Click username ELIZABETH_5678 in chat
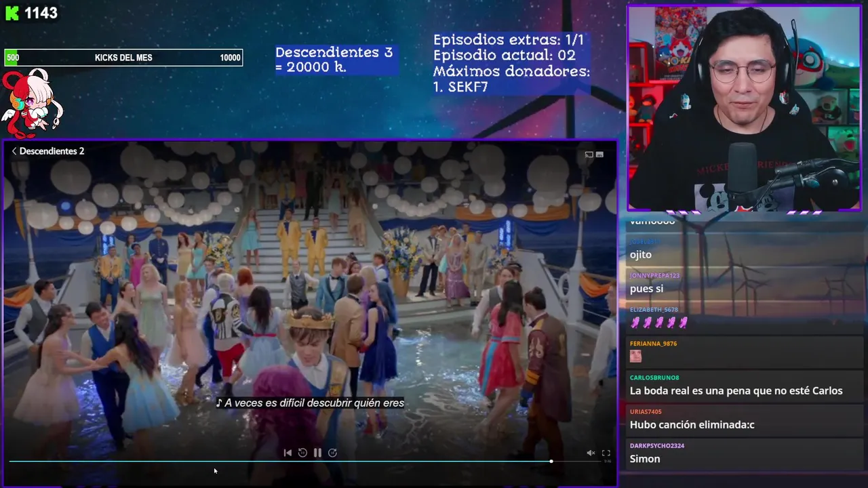Viewport: 868px width, 488px height. tap(654, 310)
